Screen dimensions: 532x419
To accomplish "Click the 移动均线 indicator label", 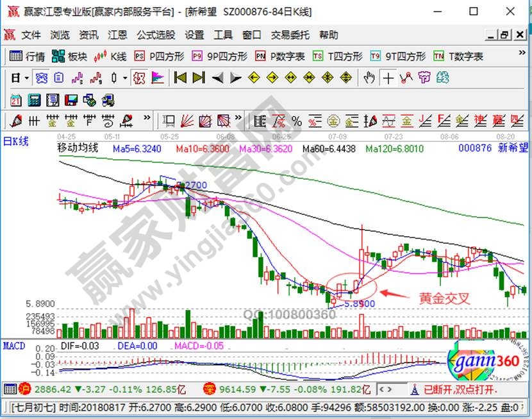I will point(78,148).
